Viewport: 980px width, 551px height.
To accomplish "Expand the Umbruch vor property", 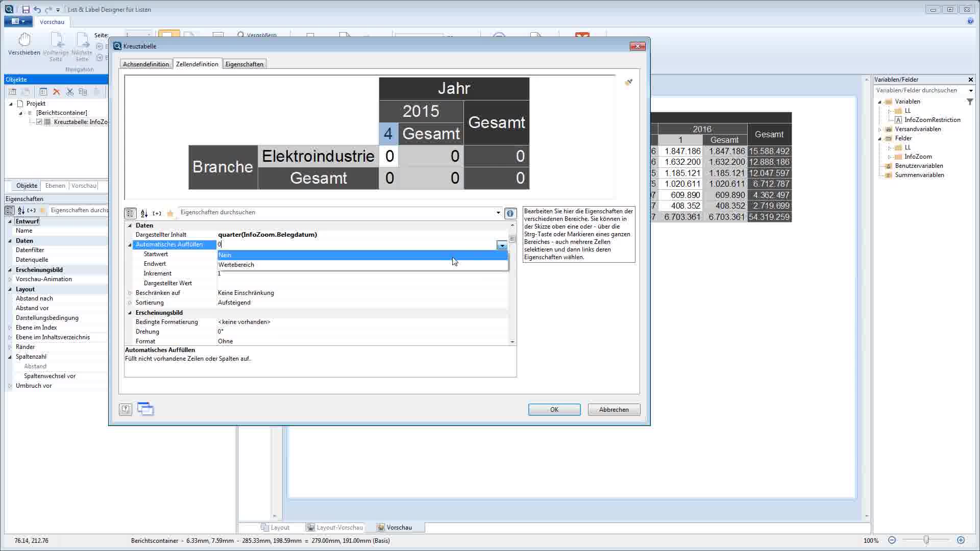I will (10, 386).
